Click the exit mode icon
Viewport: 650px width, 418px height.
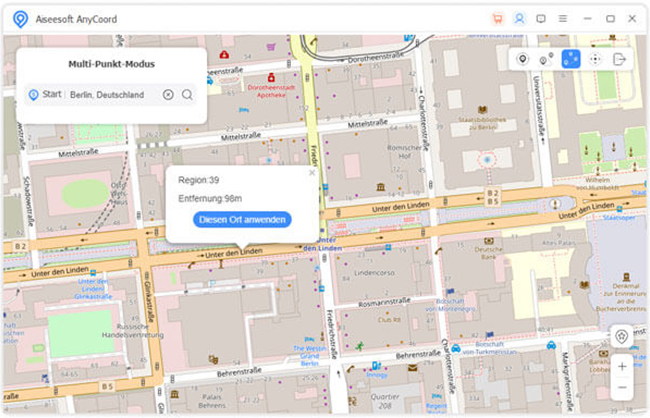point(619,60)
